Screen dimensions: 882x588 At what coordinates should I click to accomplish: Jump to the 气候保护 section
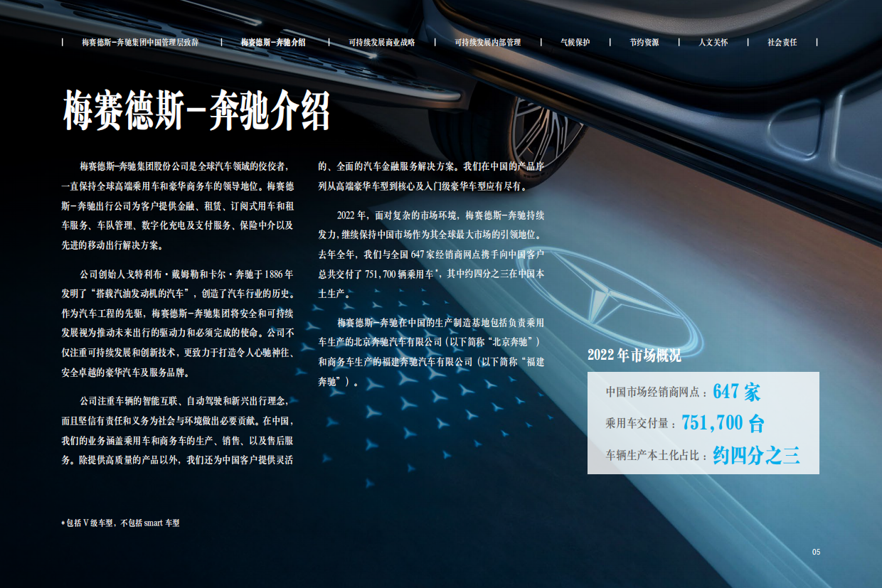click(x=575, y=42)
